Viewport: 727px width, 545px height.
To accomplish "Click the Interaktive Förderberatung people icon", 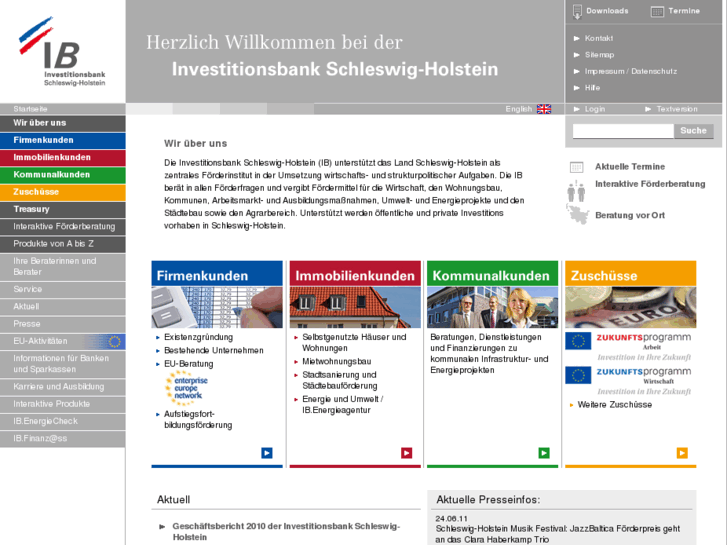I will (x=576, y=191).
